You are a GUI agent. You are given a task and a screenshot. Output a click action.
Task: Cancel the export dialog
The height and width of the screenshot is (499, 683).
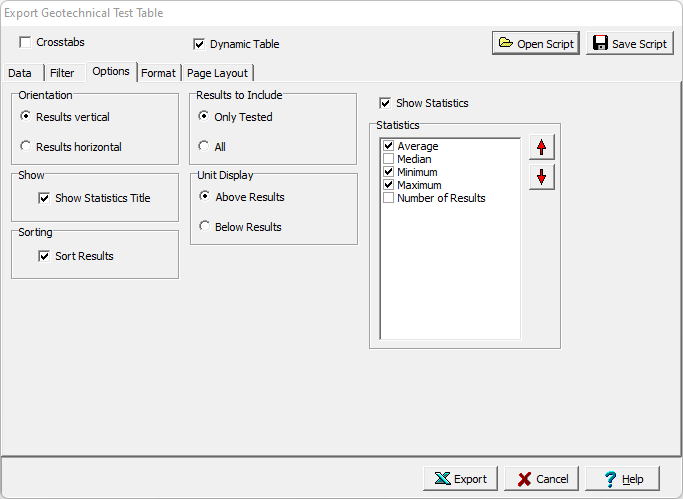point(541,479)
